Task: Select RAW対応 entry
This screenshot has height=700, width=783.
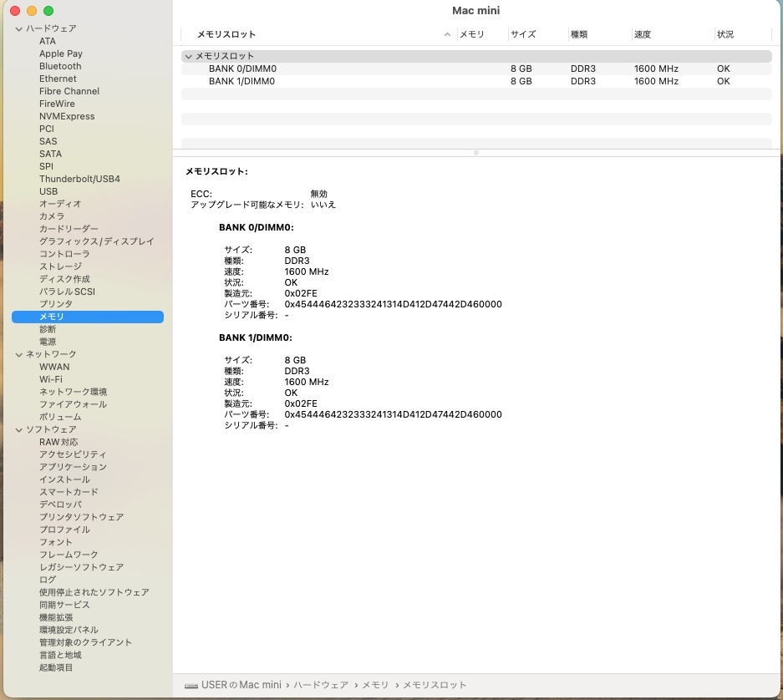Action: [x=58, y=442]
